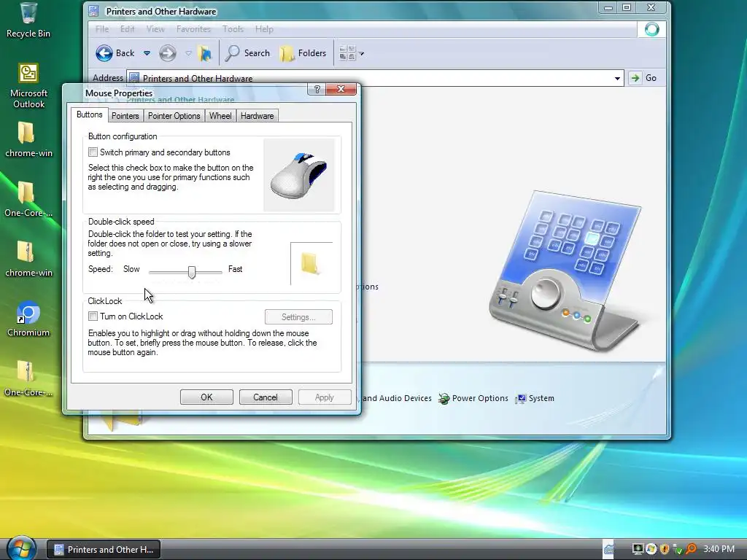
Task: Click the Apply button
Action: tap(325, 397)
